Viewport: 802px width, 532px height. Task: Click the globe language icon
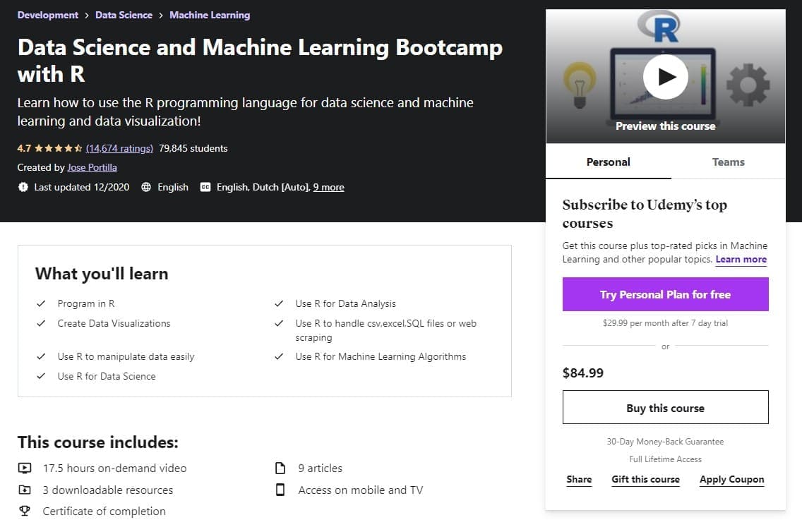coord(146,187)
